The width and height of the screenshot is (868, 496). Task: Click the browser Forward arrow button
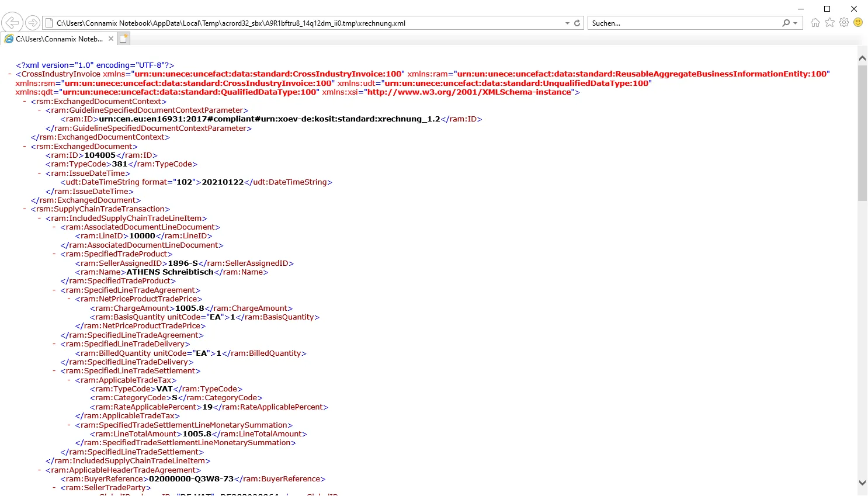point(33,23)
